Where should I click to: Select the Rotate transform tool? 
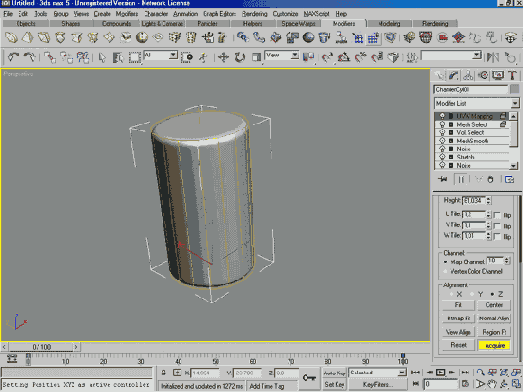[x=239, y=57]
